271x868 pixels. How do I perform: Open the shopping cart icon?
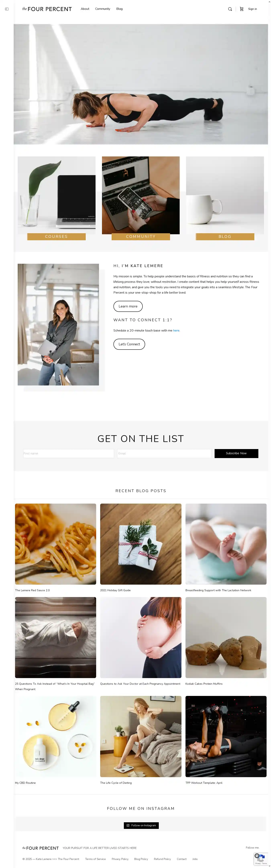click(x=241, y=9)
